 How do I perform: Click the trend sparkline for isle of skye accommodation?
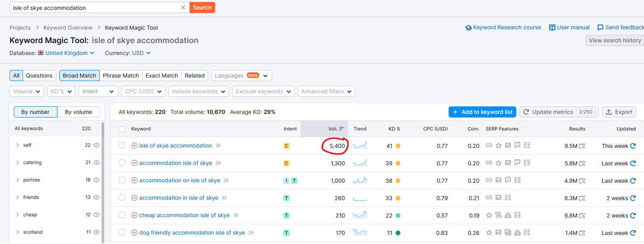click(360, 145)
